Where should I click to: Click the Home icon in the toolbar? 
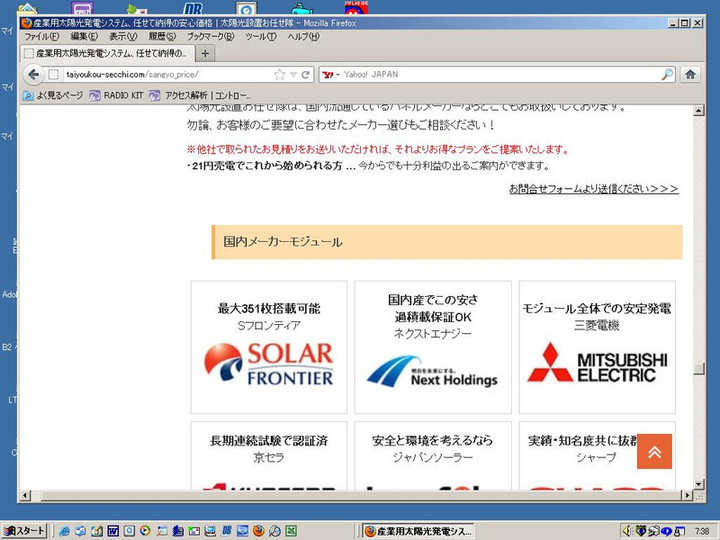[x=690, y=74]
